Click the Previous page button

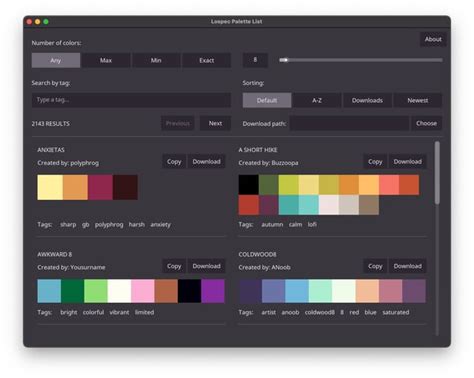[178, 123]
